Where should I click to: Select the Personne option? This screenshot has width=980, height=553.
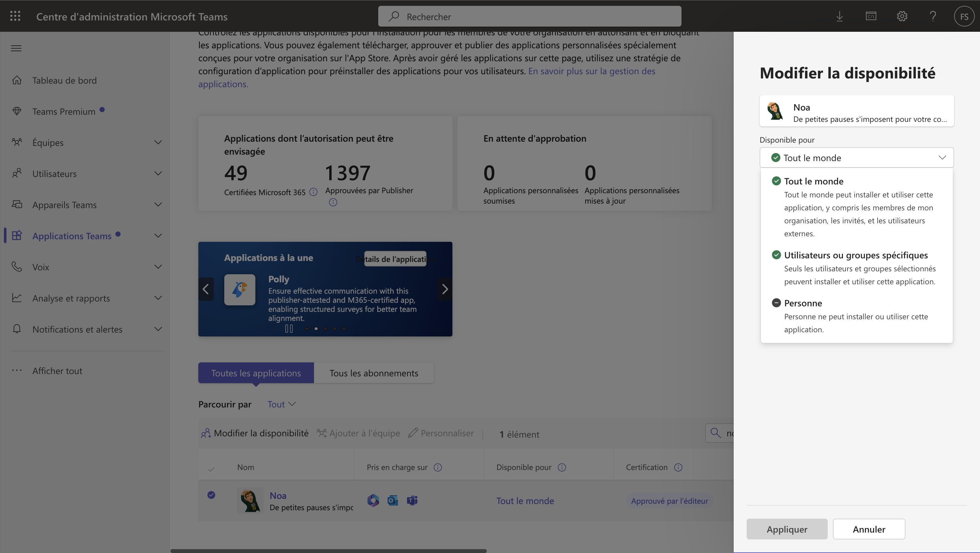point(856,316)
